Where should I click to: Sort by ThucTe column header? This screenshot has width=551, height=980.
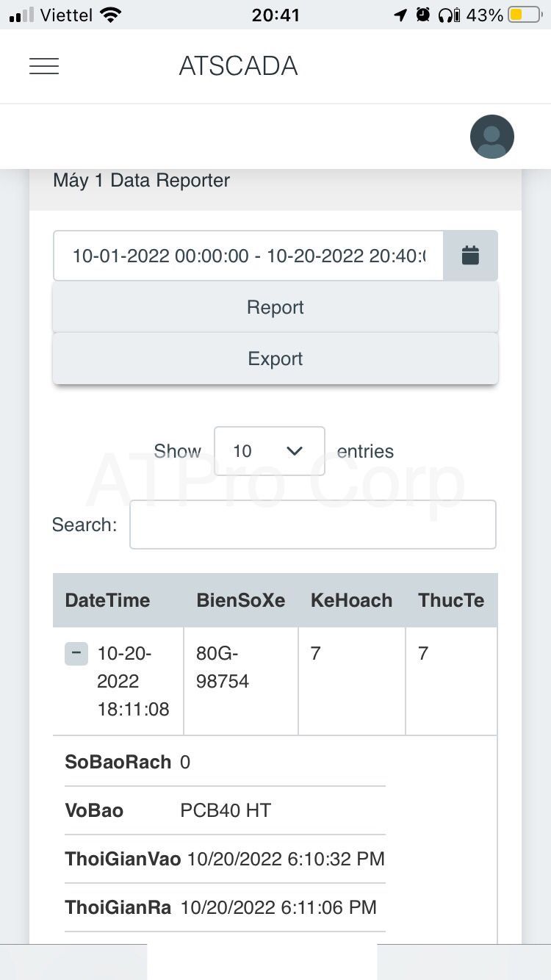[451, 600]
